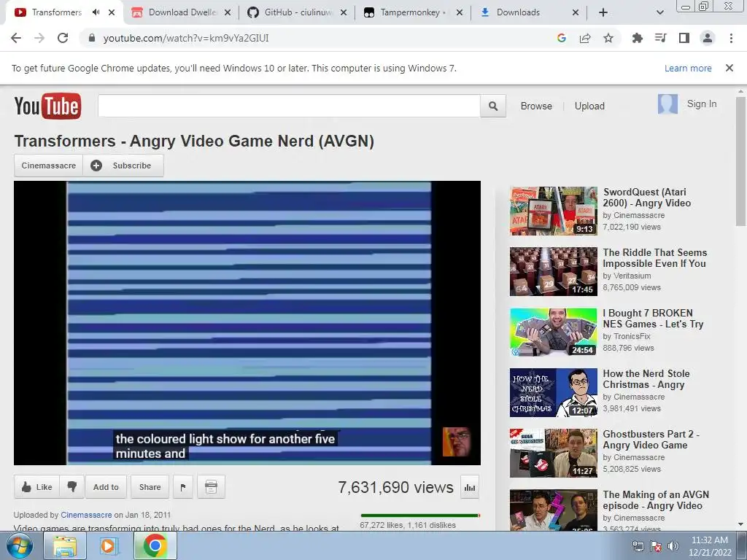This screenshot has height=560, width=747.
Task: Click The Making of an AVGN episode title
Action: click(x=656, y=500)
